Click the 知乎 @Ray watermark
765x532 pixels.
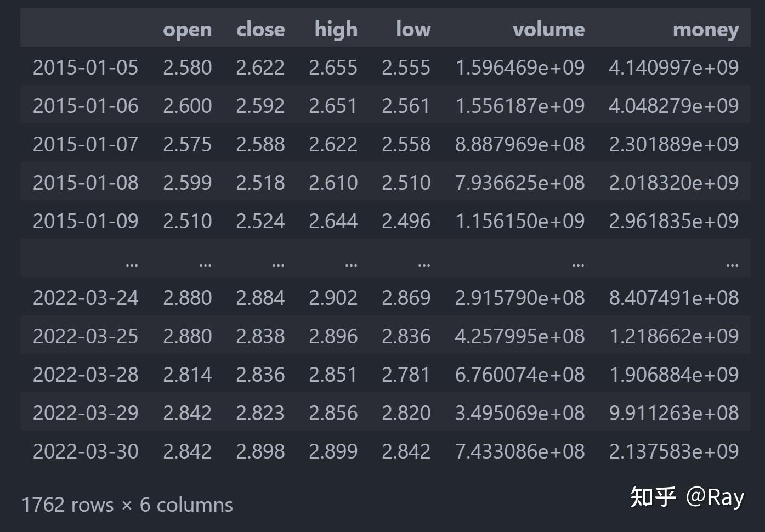[x=687, y=497]
